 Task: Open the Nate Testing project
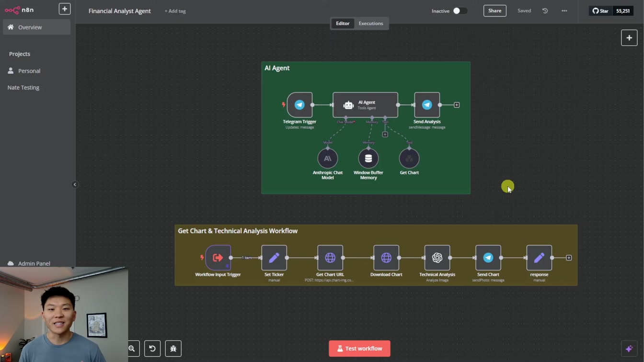pyautogui.click(x=23, y=88)
